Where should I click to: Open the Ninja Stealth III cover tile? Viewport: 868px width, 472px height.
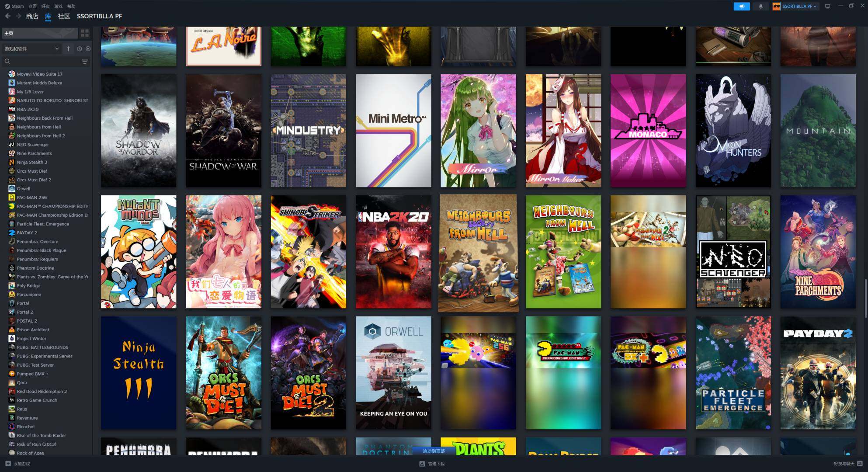pos(139,373)
